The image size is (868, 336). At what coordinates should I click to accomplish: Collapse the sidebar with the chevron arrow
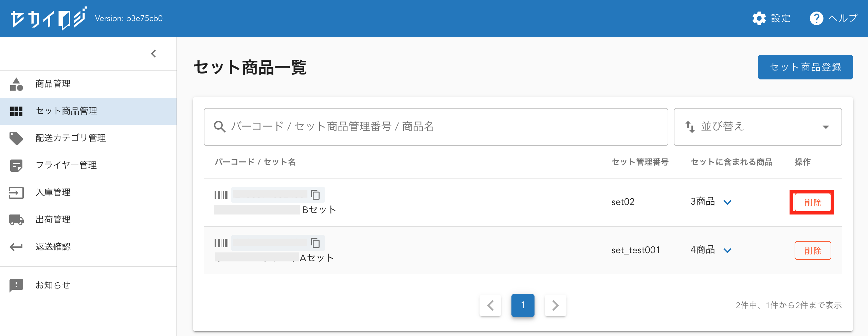153,54
